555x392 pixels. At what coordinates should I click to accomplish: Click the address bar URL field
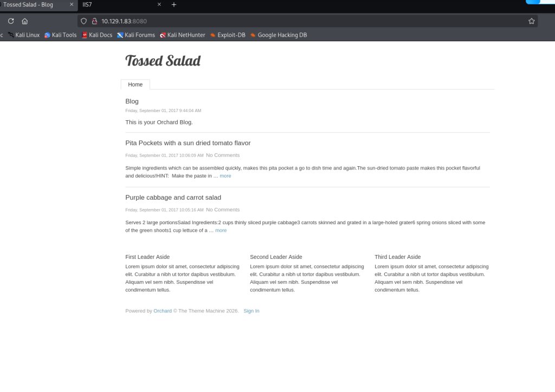tap(304, 21)
